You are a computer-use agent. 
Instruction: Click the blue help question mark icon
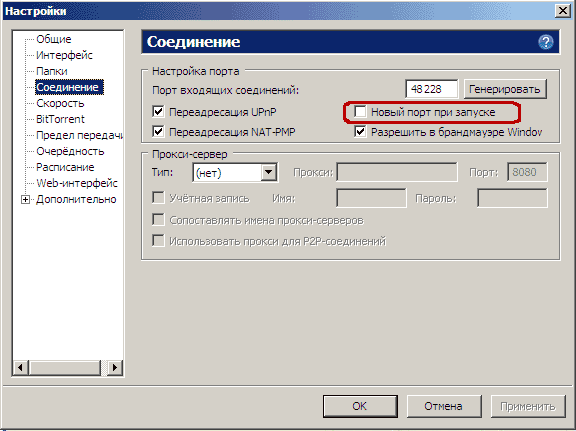coord(546,42)
